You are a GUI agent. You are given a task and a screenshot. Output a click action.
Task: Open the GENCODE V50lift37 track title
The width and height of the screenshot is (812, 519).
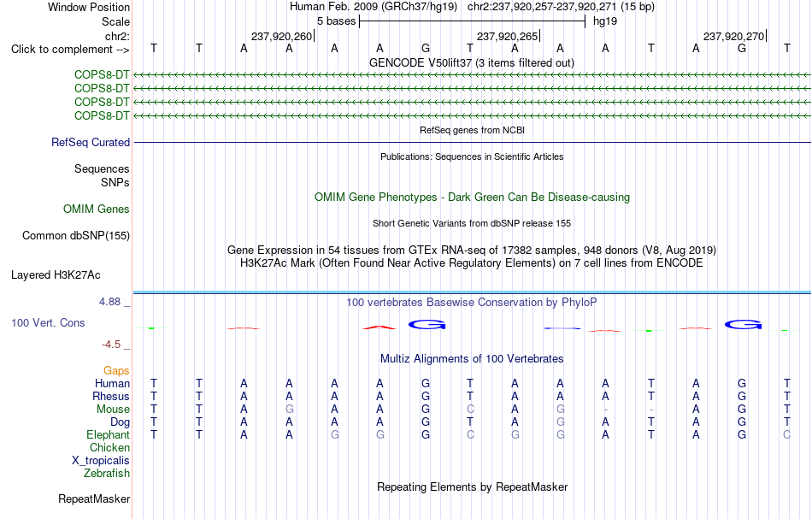pos(471,62)
